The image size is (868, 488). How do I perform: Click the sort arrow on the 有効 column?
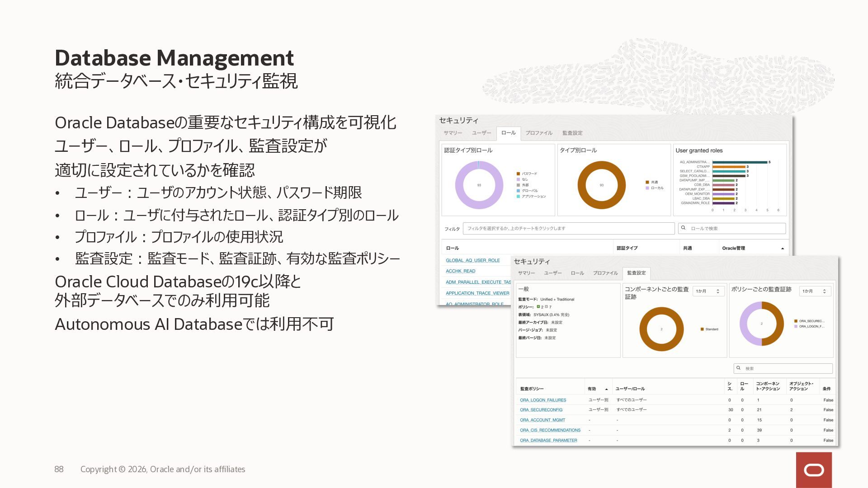[606, 389]
